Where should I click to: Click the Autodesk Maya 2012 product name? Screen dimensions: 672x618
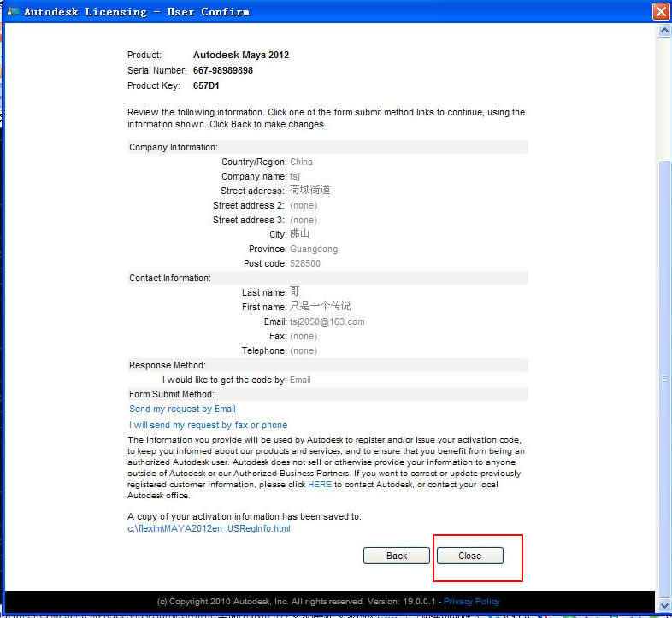coord(241,55)
